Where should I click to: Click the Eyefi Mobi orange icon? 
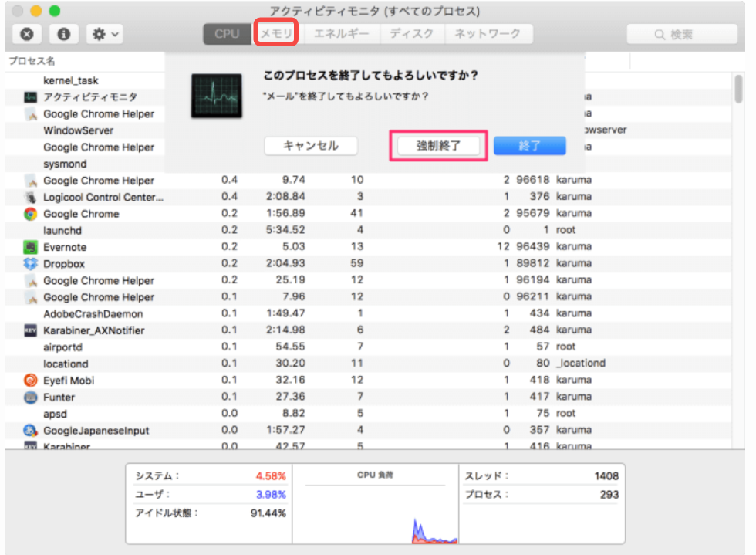[x=31, y=381]
